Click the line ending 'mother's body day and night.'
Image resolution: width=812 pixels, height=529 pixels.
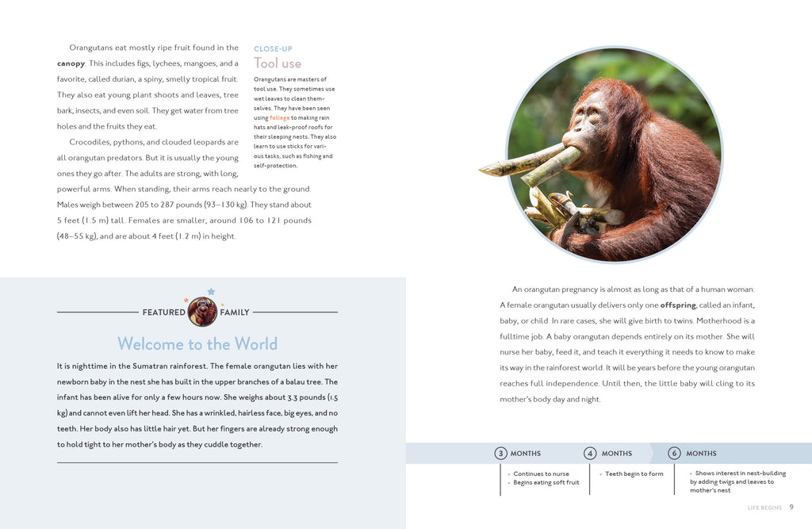[x=550, y=400]
